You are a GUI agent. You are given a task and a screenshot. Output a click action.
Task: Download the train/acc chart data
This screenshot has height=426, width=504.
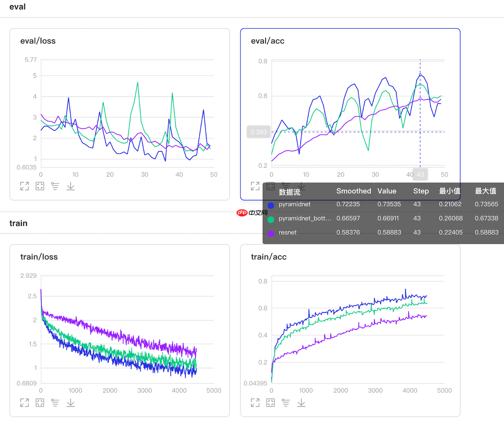(x=301, y=403)
